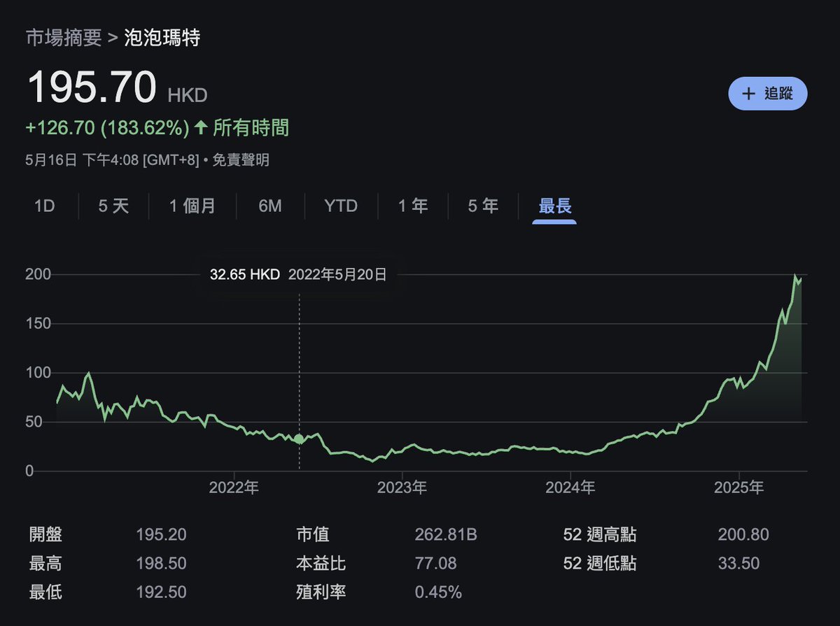Click the 2022年 axis label
This screenshot has height=626, width=840.
point(234,488)
